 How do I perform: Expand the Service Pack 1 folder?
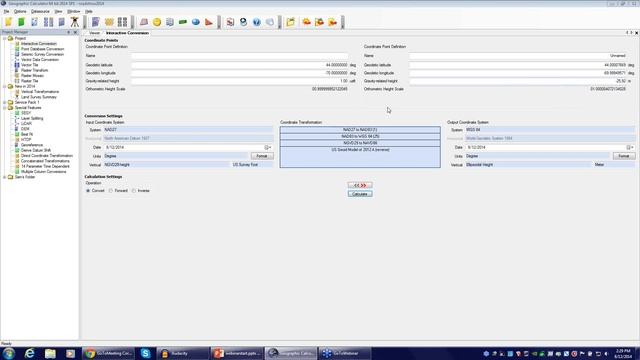pyautogui.click(x=4, y=102)
